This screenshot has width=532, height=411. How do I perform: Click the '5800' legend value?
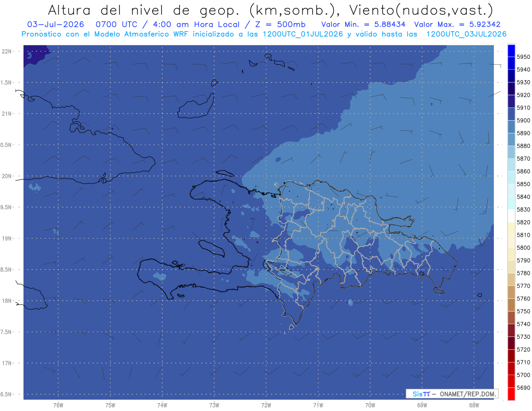coord(524,248)
